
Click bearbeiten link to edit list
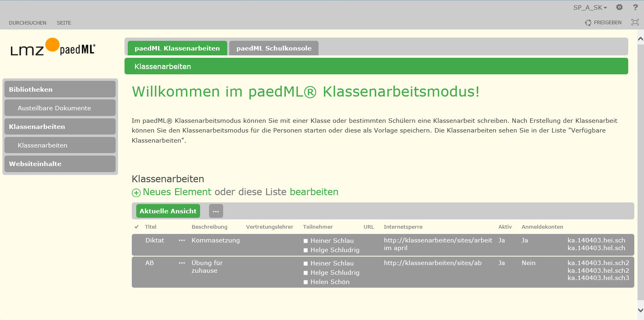[x=314, y=192]
